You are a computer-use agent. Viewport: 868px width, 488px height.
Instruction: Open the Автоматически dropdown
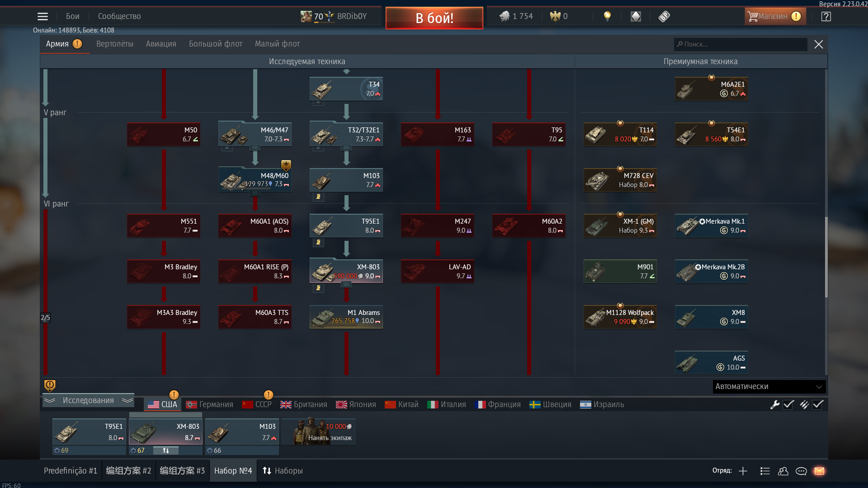click(x=769, y=386)
